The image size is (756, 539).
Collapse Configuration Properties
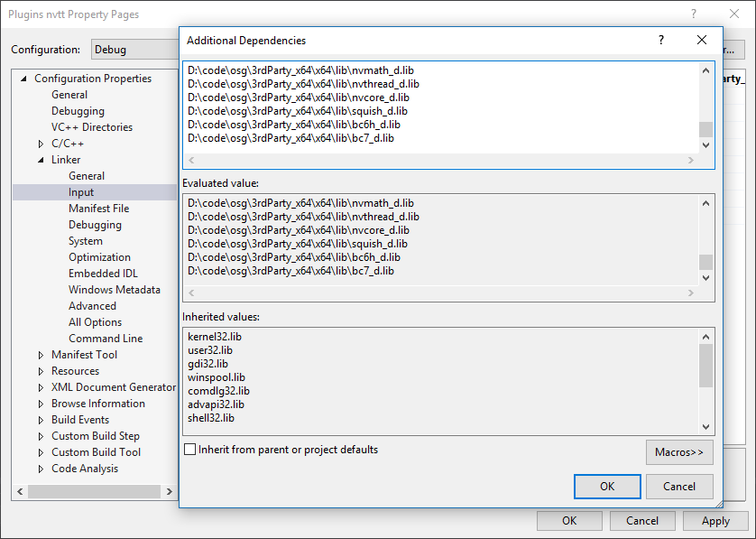click(x=22, y=78)
